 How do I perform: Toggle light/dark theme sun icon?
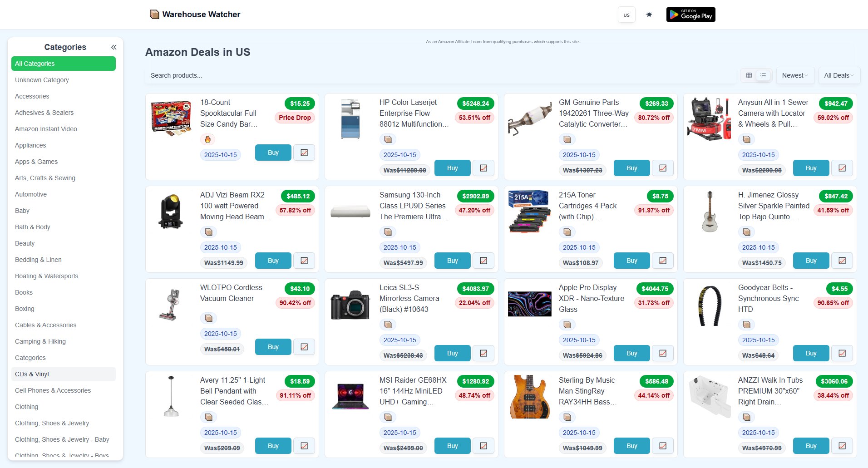(649, 15)
